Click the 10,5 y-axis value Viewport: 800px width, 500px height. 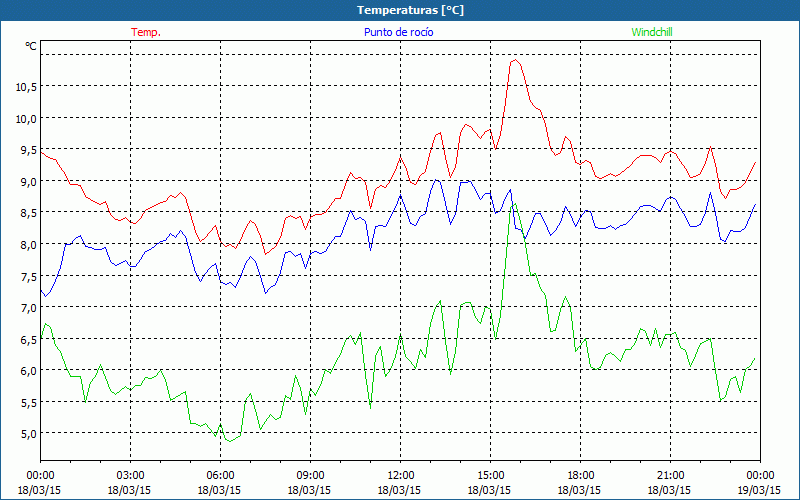point(26,87)
